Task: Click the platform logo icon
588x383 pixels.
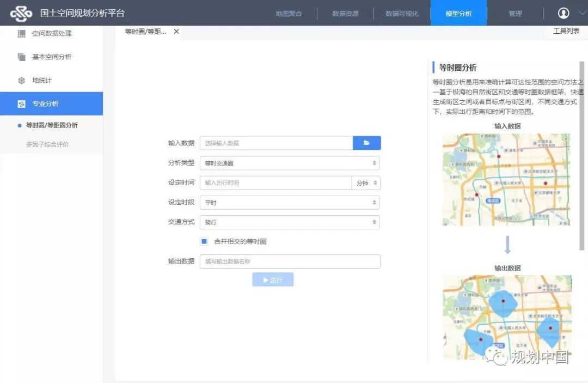Action: tap(21, 13)
